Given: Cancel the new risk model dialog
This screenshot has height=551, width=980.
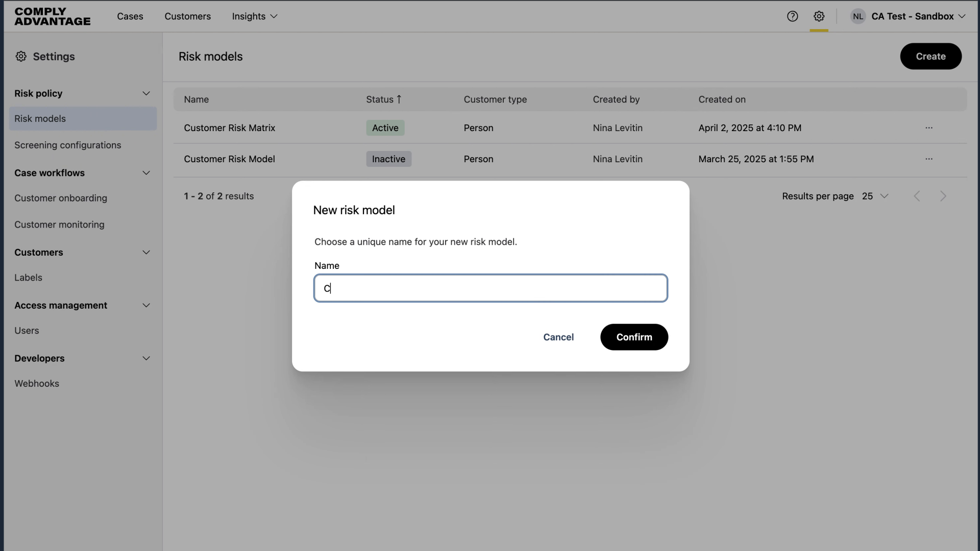Looking at the screenshot, I should [558, 337].
